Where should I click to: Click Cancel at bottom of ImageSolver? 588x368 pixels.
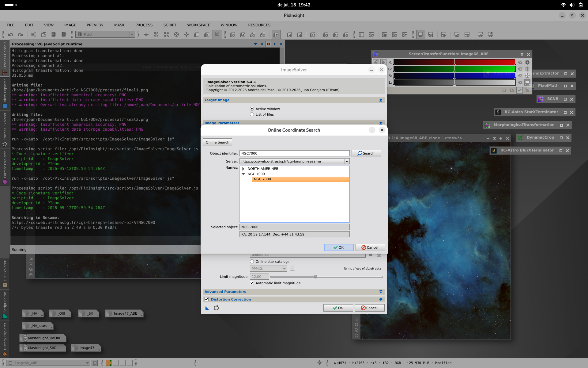(x=370, y=308)
